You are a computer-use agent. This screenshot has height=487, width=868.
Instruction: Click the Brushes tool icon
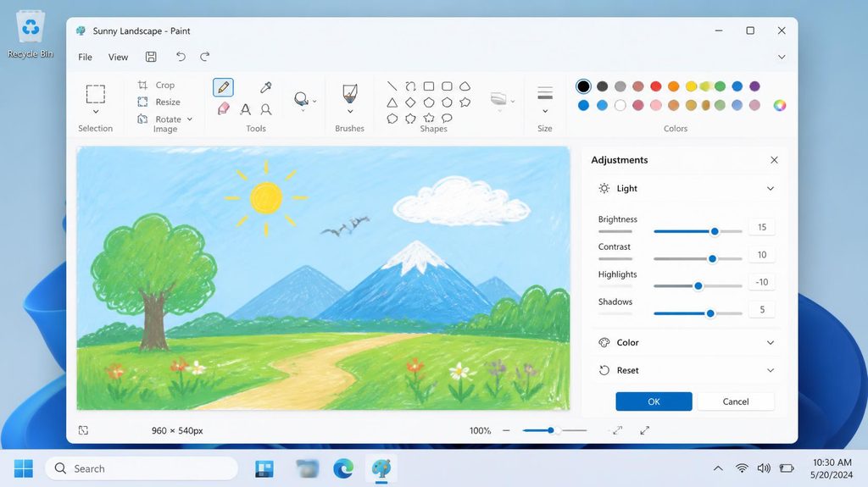(x=350, y=93)
